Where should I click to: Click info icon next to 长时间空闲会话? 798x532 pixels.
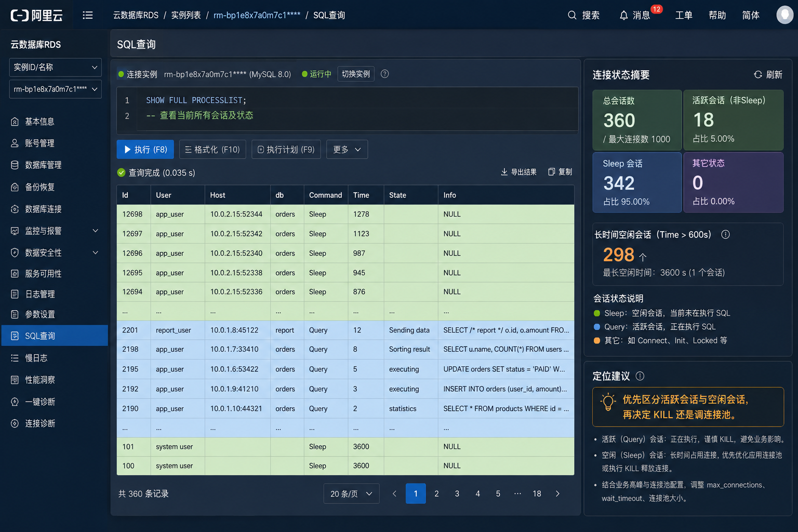(x=725, y=234)
